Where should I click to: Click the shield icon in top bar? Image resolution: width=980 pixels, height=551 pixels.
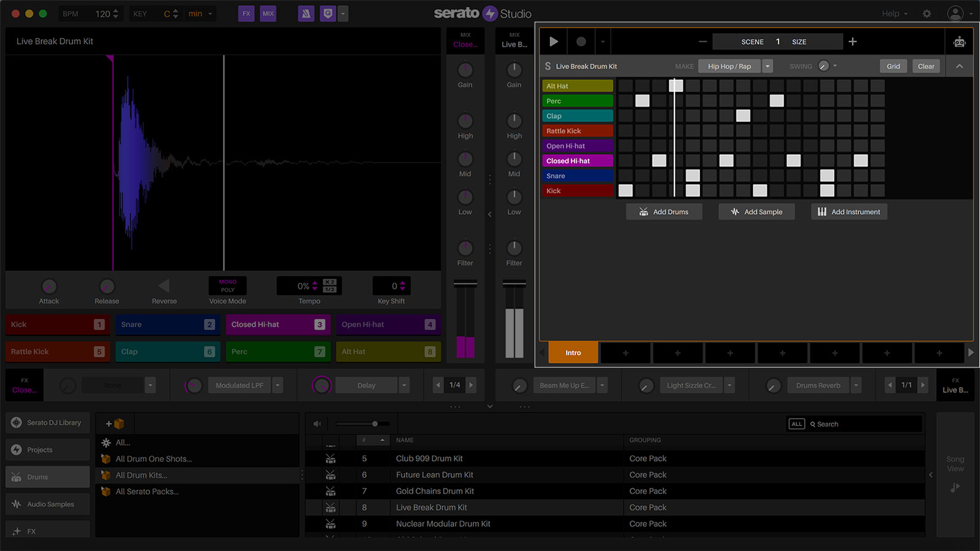(x=328, y=13)
